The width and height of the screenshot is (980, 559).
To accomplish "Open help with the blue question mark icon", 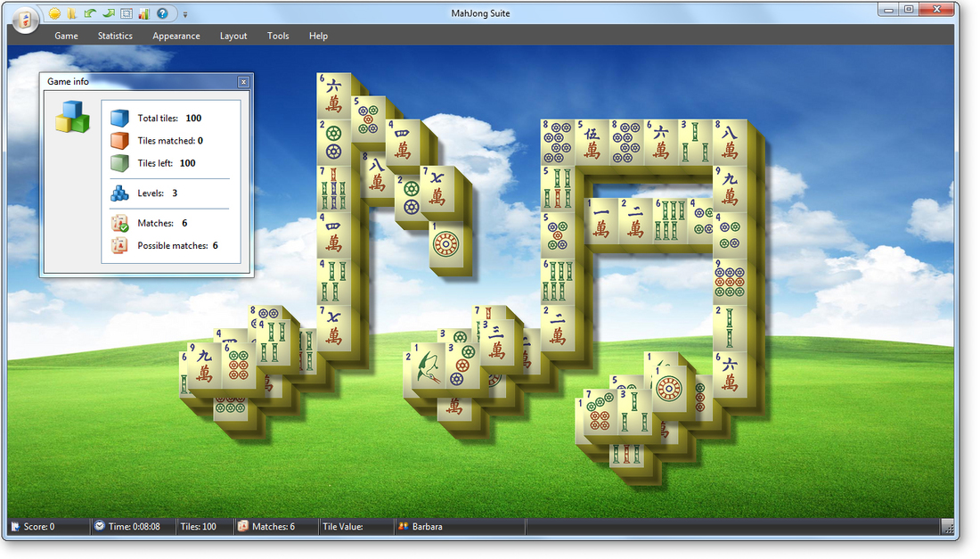I will coord(162,13).
